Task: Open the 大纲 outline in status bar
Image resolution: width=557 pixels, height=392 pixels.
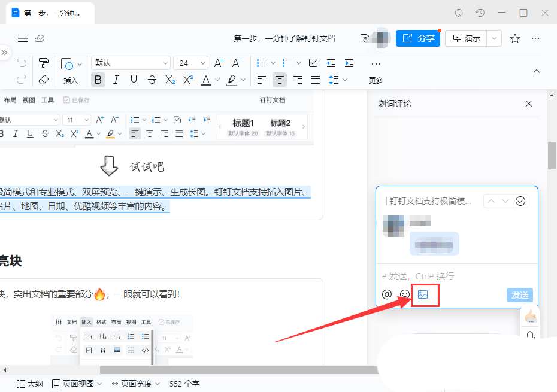Action: (29, 384)
